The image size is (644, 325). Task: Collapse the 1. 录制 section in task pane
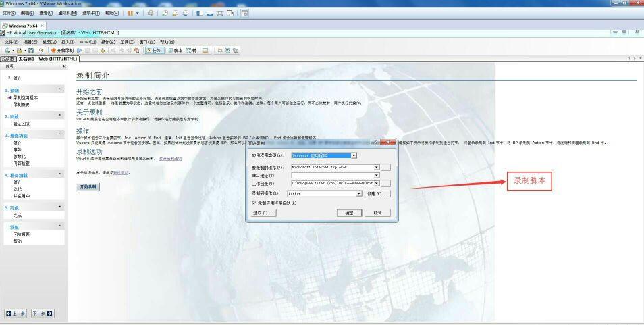(x=60, y=89)
